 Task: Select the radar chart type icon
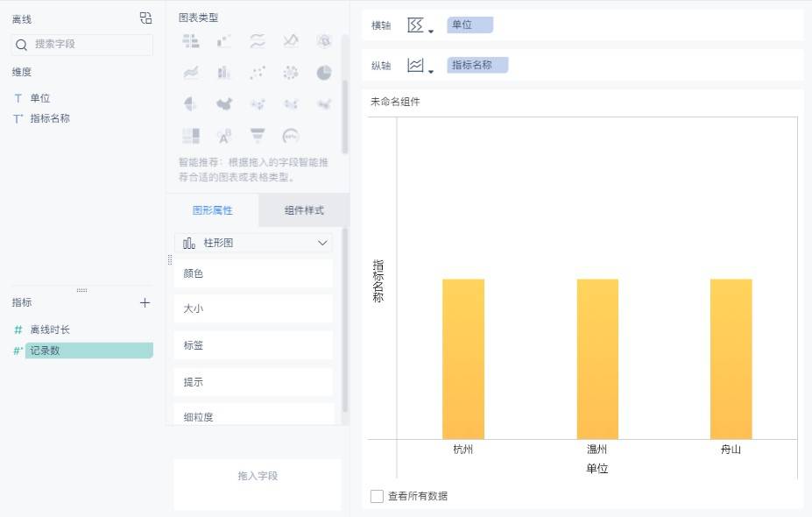pyautogui.click(x=324, y=40)
